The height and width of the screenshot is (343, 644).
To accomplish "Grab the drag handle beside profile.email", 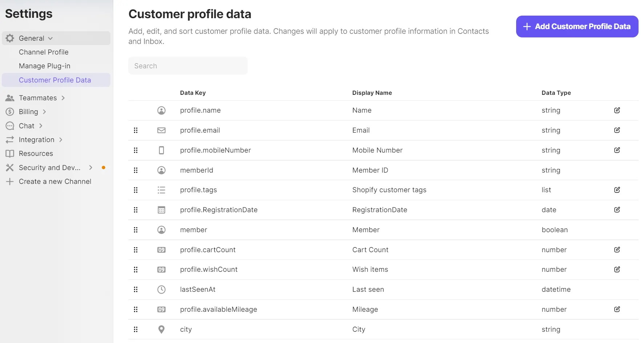I will coord(135,130).
